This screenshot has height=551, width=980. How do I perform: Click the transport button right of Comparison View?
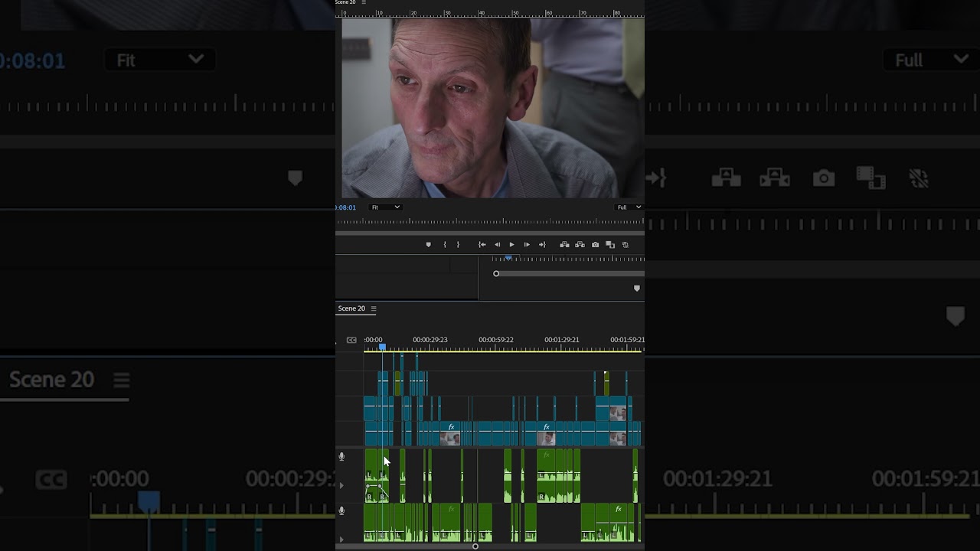click(626, 245)
